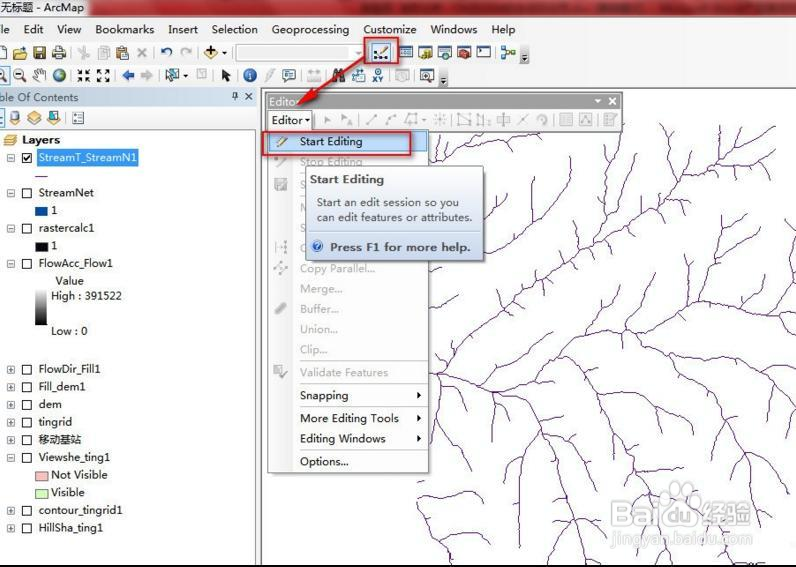This screenshot has height=567, width=796.
Task: Click the Paste icon
Action: tap(122, 53)
